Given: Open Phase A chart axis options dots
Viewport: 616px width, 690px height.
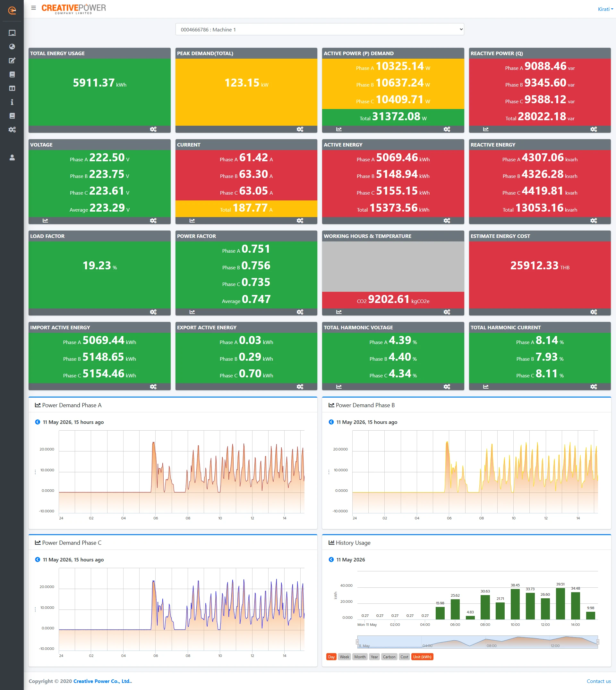Looking at the screenshot, I should point(35,472).
